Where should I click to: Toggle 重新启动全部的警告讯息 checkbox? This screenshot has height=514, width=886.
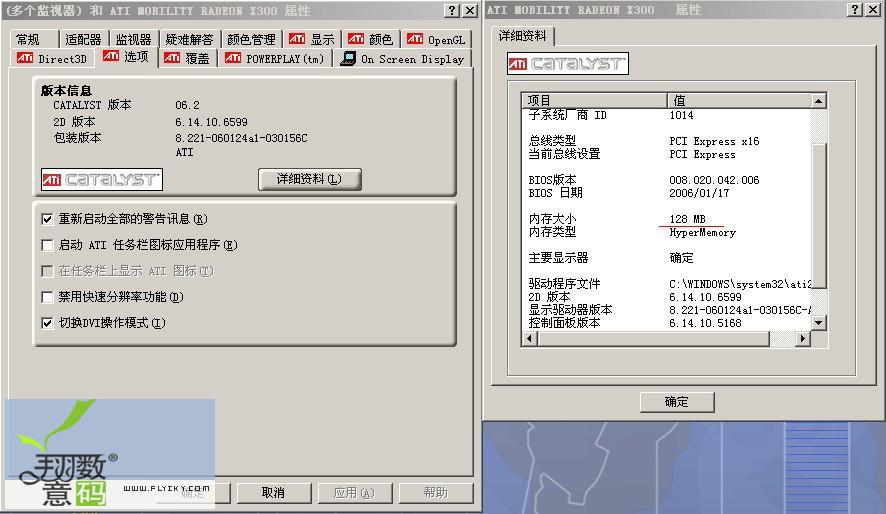pos(47,219)
